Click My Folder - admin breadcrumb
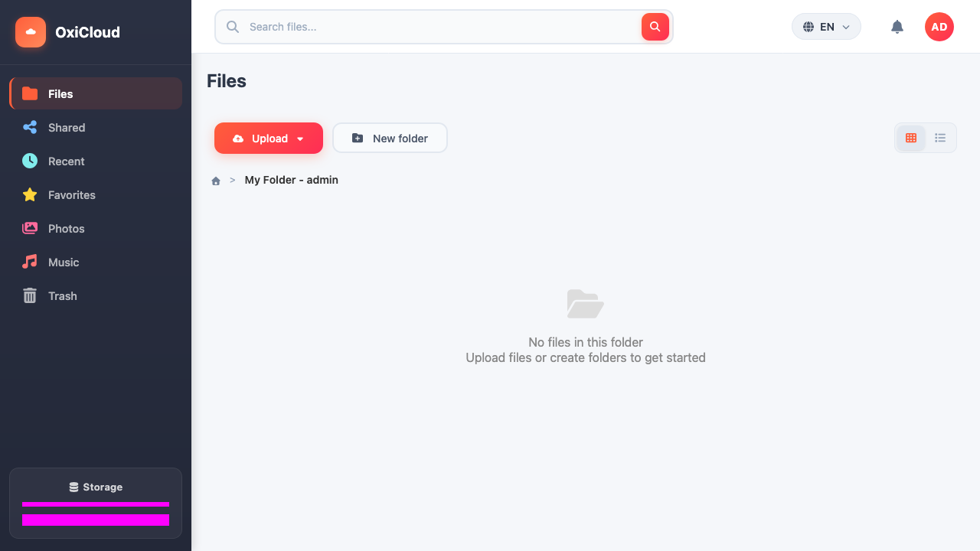This screenshot has width=980, height=551. click(292, 180)
